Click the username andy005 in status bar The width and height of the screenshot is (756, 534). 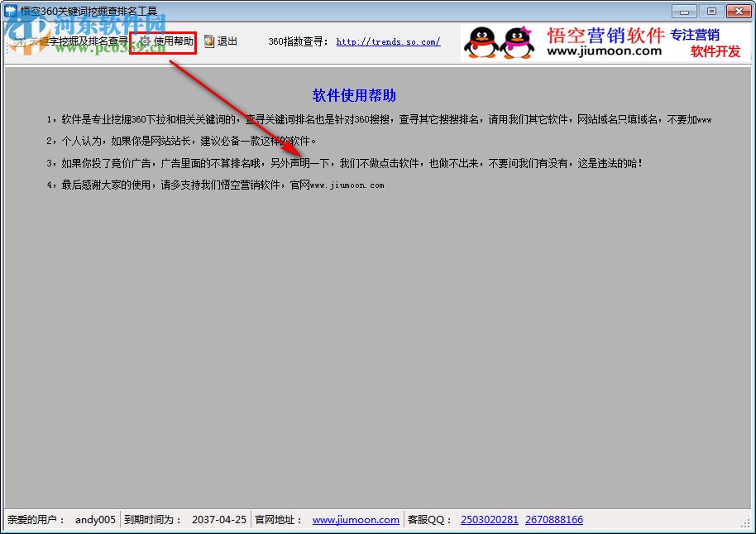[x=95, y=520]
